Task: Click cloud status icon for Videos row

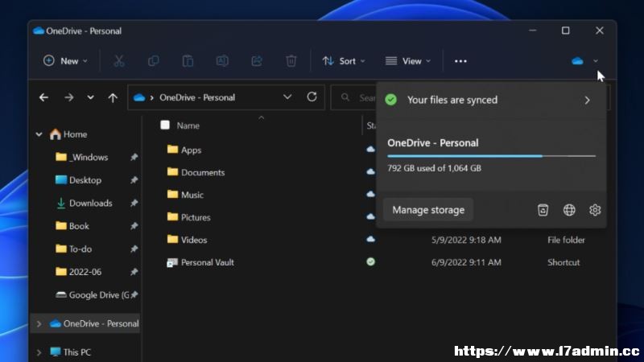Action: [x=370, y=239]
